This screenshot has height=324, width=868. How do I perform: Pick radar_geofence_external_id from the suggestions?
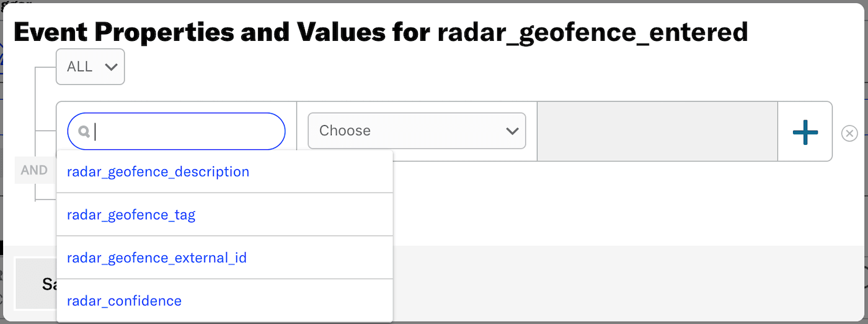[157, 258]
